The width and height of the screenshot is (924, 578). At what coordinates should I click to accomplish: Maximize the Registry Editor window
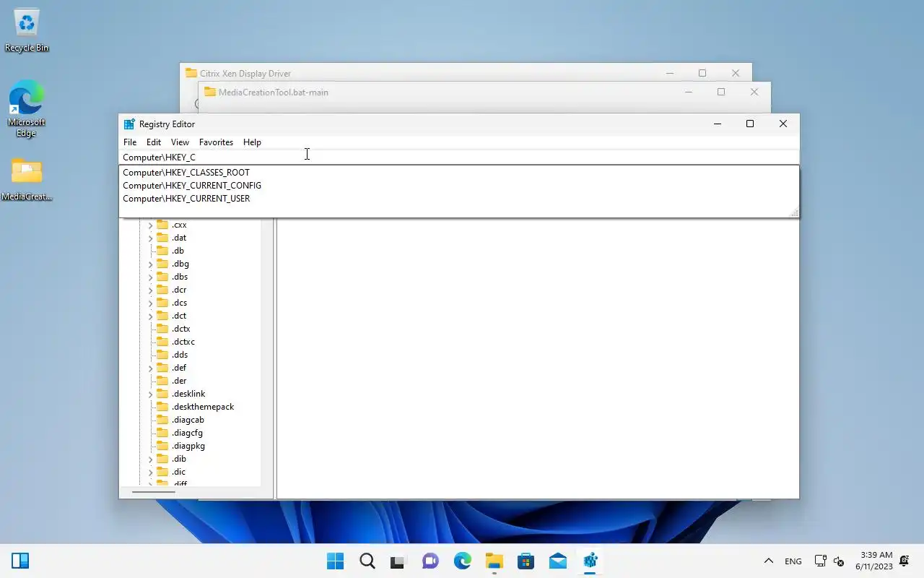tap(750, 124)
